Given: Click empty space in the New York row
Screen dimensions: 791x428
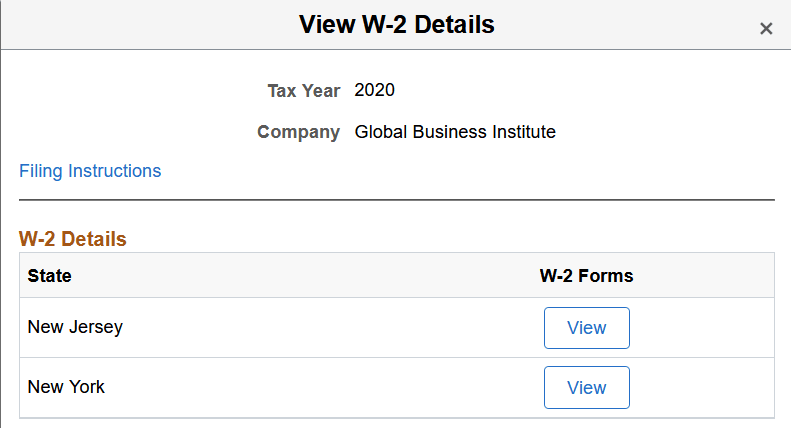Looking at the screenshot, I should tap(328, 388).
